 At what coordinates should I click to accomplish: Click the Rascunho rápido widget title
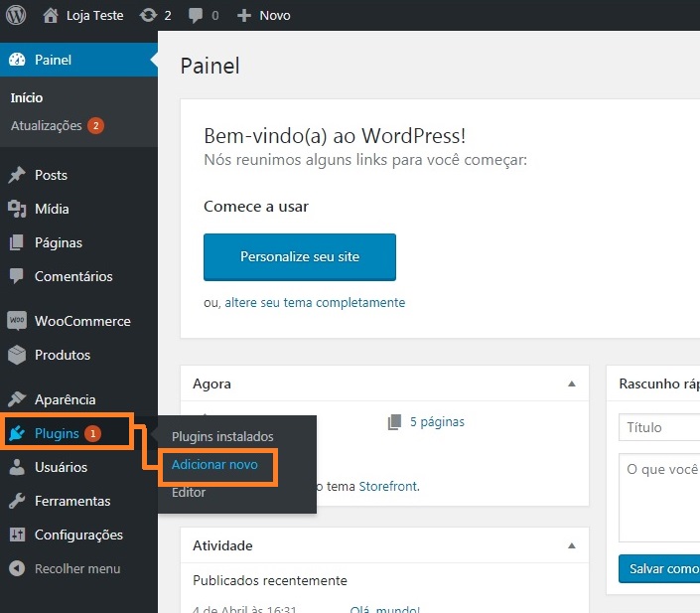point(659,383)
